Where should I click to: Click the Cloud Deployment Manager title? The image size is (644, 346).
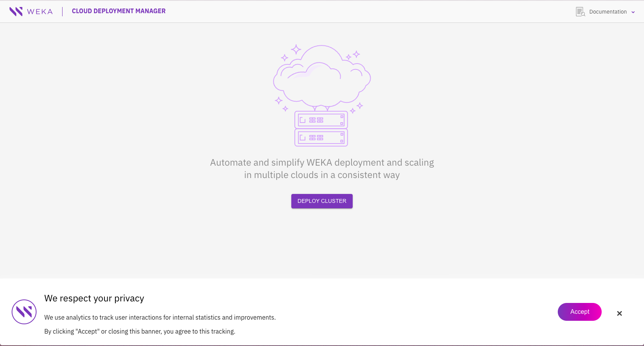point(118,11)
